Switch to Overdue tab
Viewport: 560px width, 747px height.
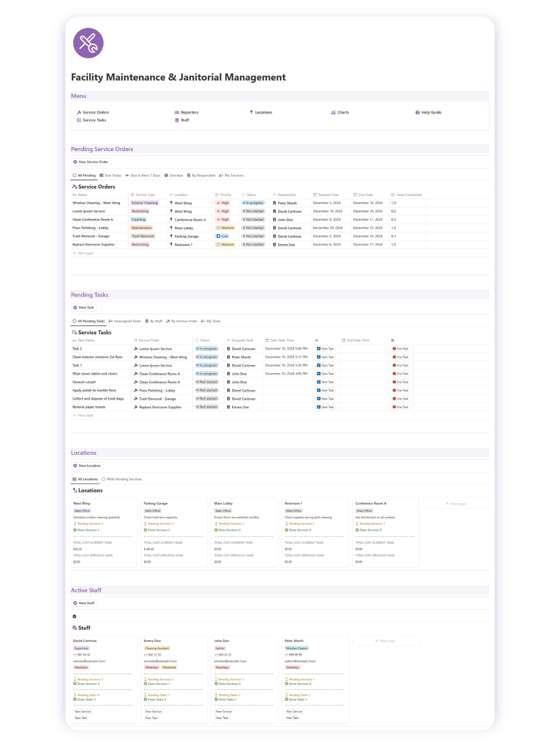pos(174,176)
